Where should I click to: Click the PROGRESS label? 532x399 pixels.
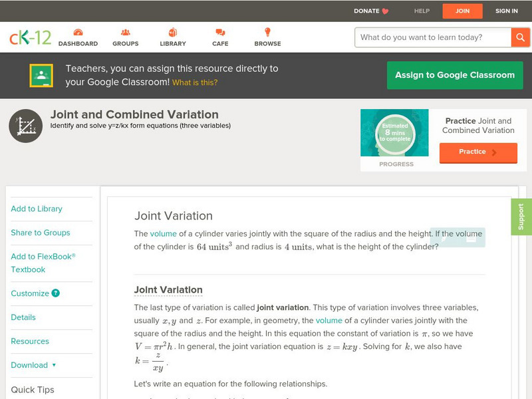point(396,164)
